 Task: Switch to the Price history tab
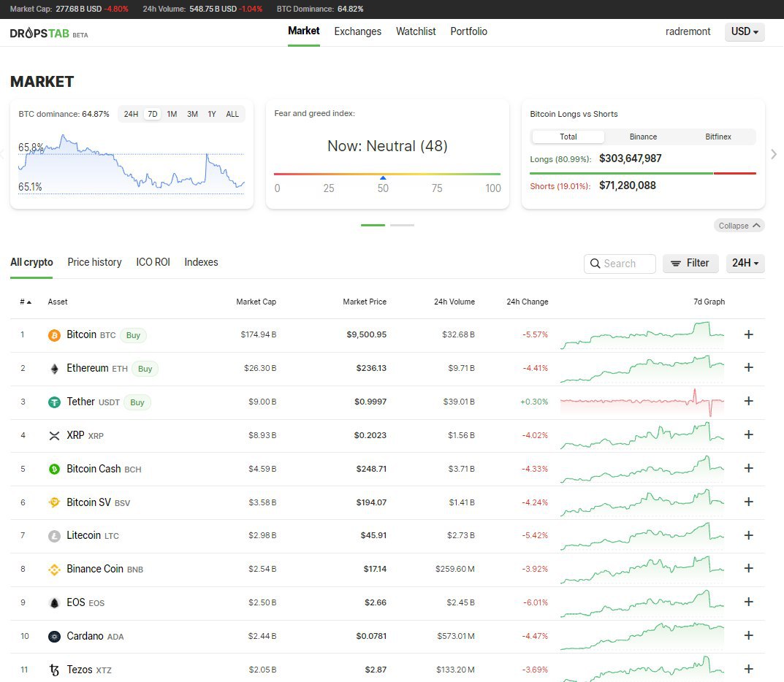pyautogui.click(x=94, y=262)
